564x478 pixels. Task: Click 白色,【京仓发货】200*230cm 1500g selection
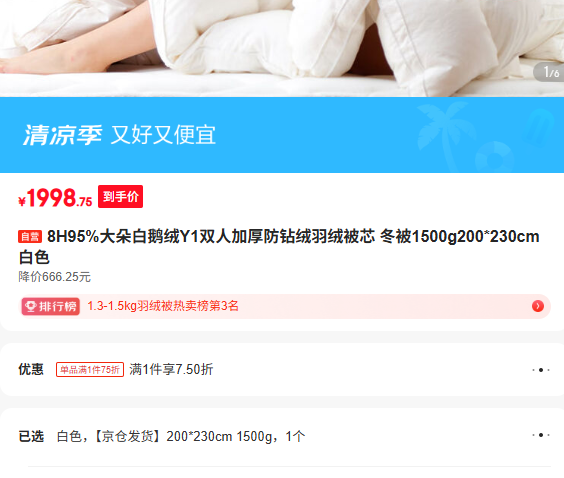pyautogui.click(x=181, y=436)
